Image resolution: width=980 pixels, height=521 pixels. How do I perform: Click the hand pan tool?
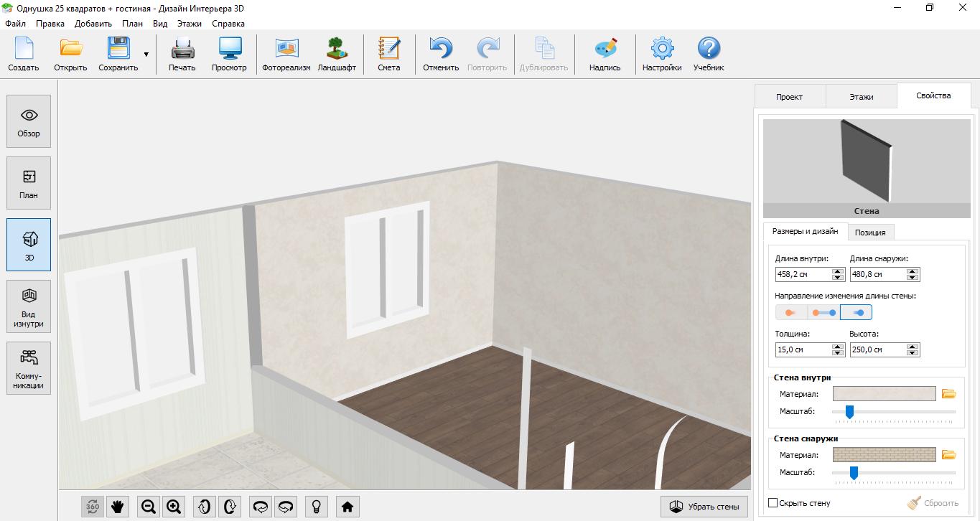tap(118, 507)
